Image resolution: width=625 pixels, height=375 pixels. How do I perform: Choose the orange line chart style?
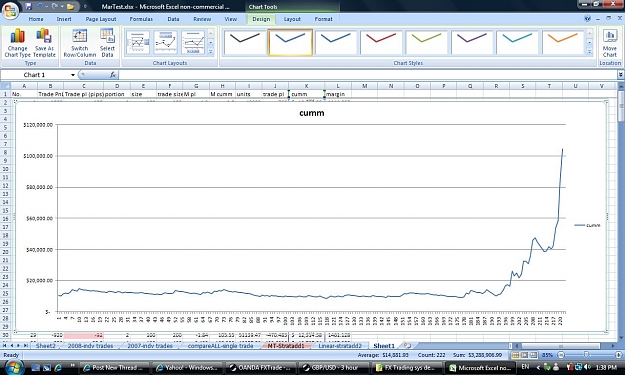[x=562, y=42]
